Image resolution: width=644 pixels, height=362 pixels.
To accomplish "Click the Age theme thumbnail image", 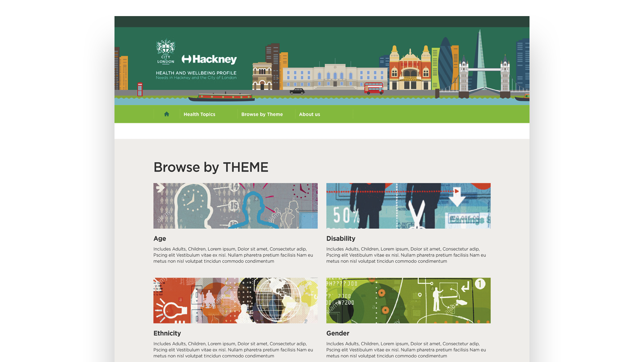I will click(x=235, y=206).
